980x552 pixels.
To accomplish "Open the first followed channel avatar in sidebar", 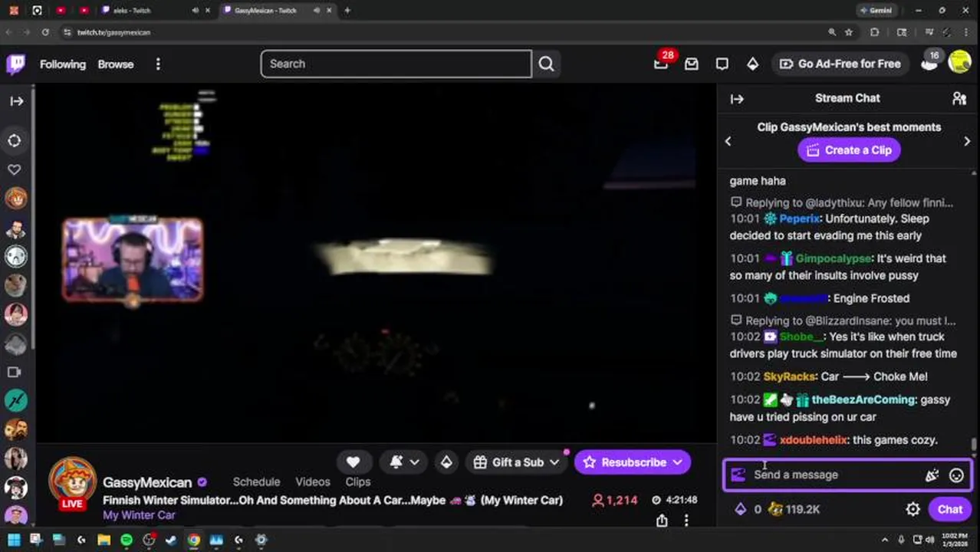I will [16, 199].
